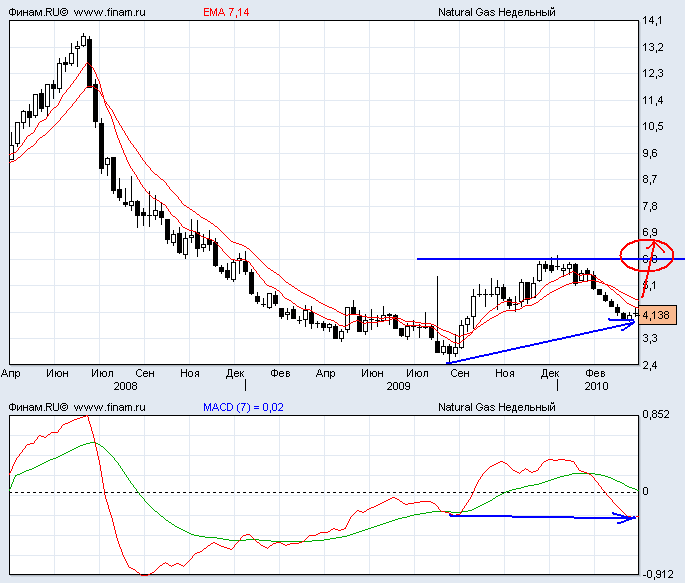Click the 3,3 price axis label
The height and width of the screenshot is (583, 685).
pyautogui.click(x=650, y=338)
